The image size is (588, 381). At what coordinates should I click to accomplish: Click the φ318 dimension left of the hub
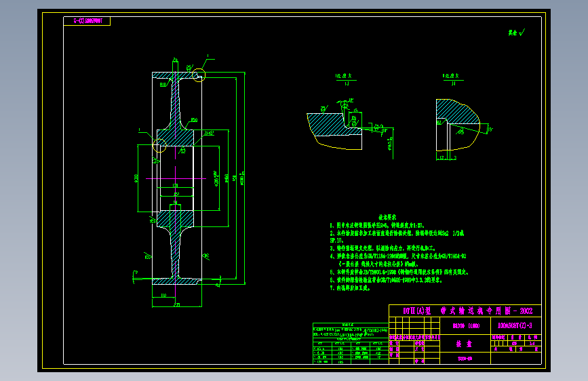click(x=136, y=178)
